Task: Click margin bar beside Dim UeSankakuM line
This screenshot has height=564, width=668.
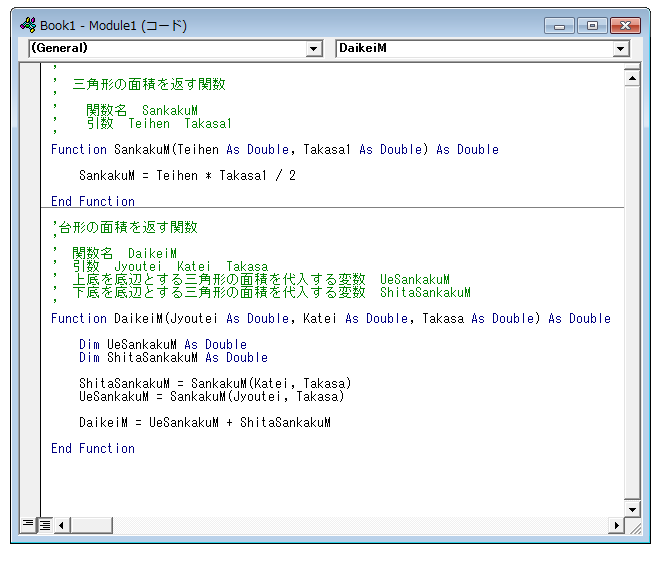Action: [32, 344]
